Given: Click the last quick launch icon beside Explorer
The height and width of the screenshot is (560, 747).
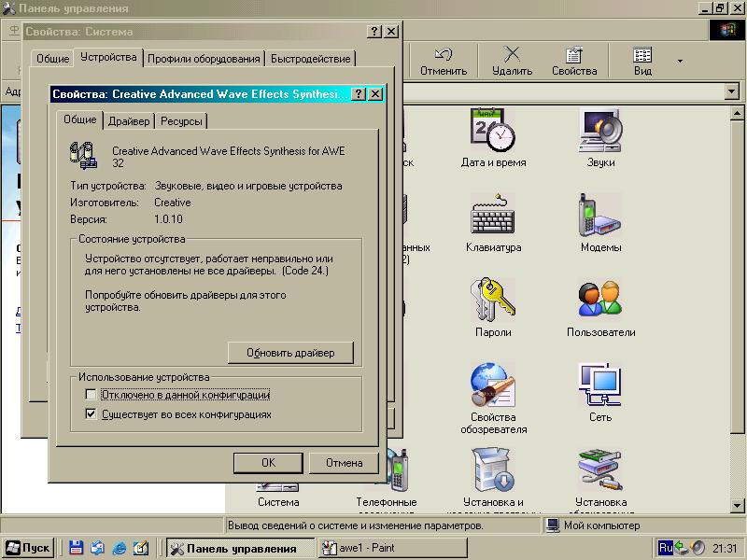Looking at the screenshot, I should coord(141,548).
